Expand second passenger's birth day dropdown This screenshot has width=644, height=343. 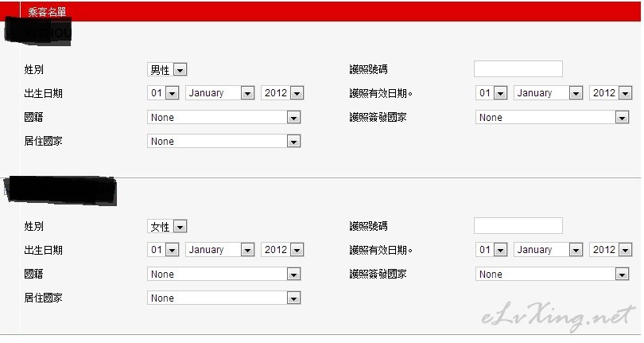[x=163, y=250]
